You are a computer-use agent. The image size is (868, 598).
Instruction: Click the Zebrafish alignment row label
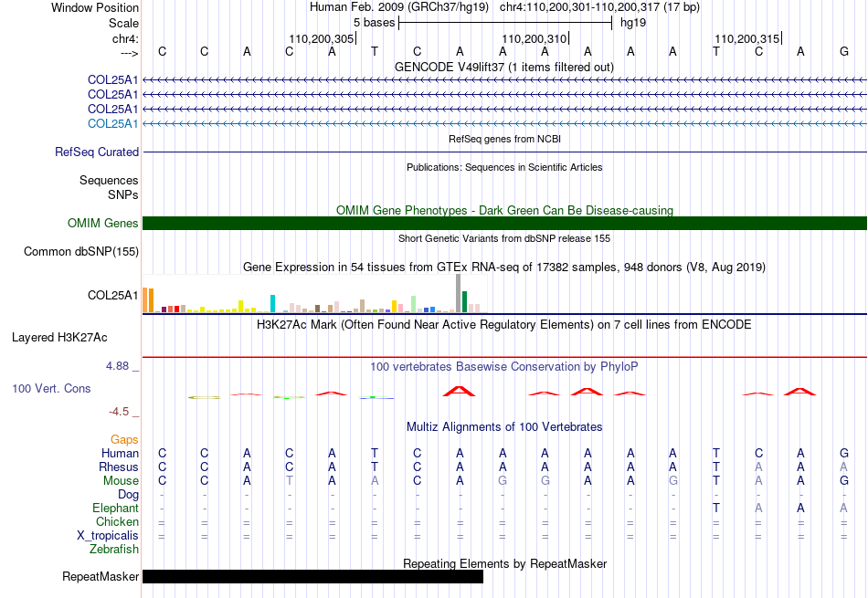point(114,550)
